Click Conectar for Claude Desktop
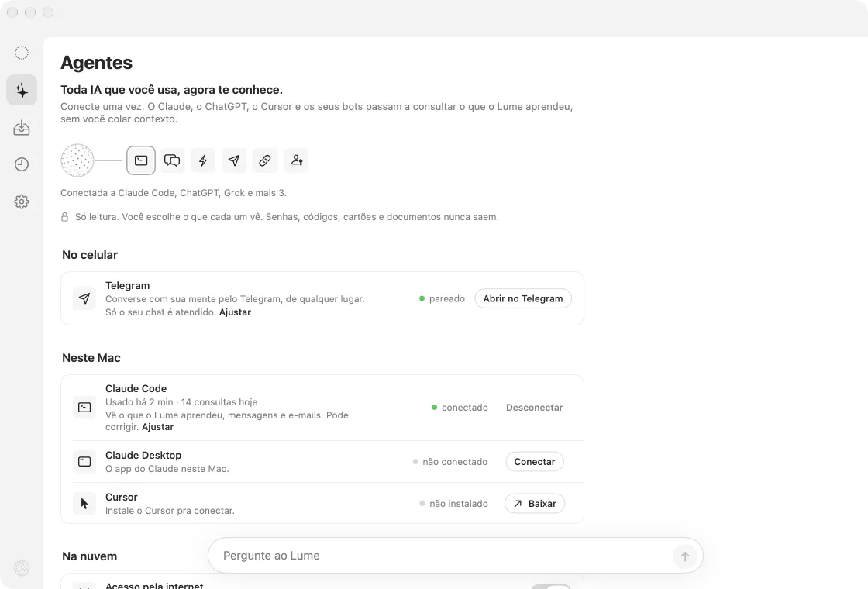Viewport: 868px width, 589px height. (535, 462)
